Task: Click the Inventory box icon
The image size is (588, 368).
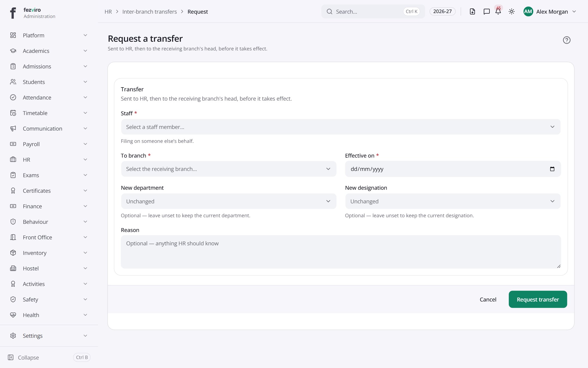Action: point(13,253)
